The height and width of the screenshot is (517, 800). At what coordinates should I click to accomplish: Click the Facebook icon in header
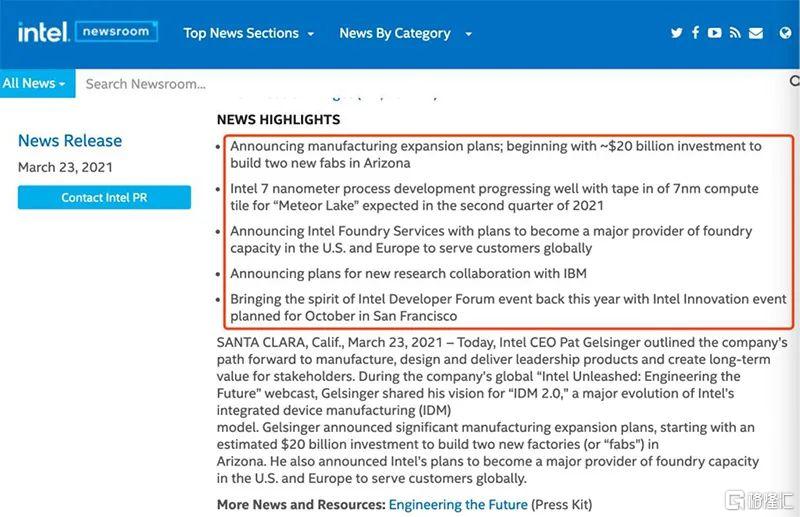tap(696, 33)
